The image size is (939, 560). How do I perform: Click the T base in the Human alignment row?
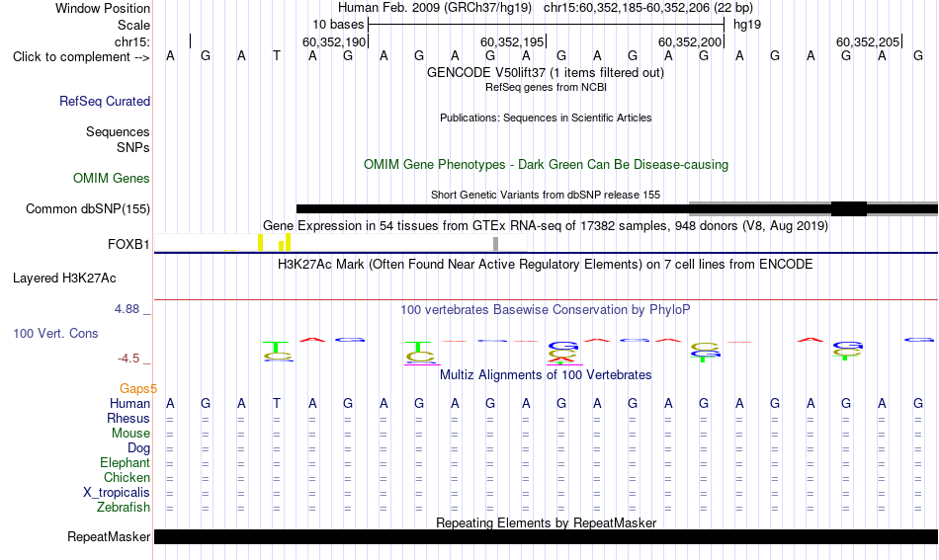coord(276,403)
